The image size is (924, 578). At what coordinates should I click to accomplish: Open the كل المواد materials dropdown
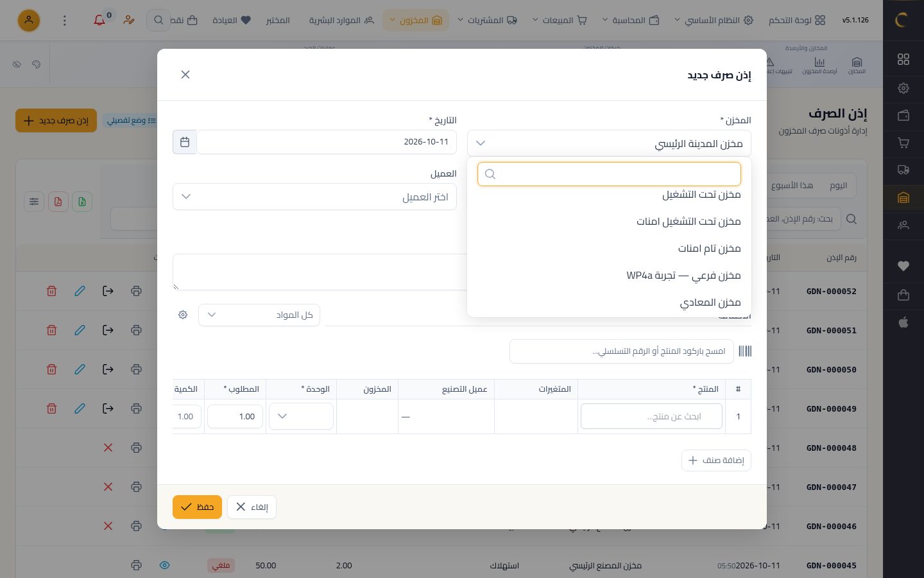259,315
